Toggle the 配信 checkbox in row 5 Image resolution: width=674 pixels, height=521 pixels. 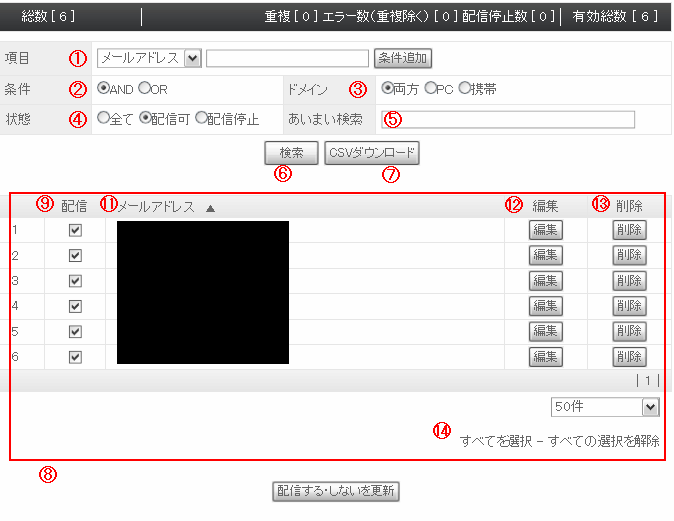coord(75,331)
